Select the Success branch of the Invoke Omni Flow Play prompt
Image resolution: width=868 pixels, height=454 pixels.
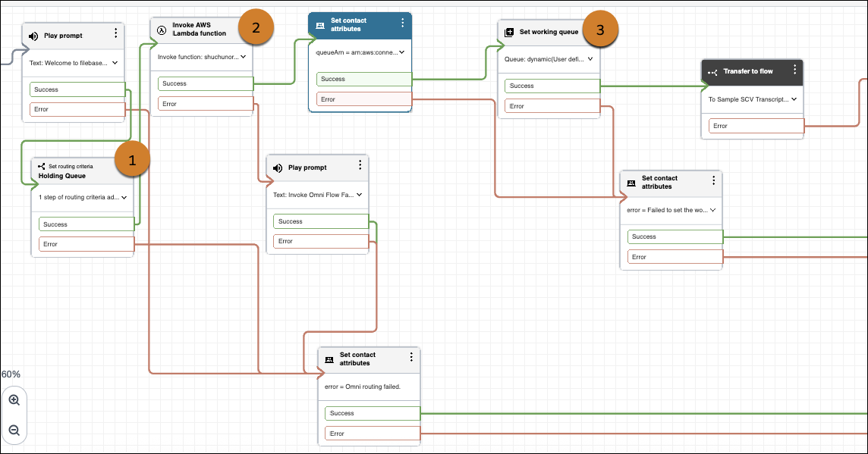click(x=321, y=221)
